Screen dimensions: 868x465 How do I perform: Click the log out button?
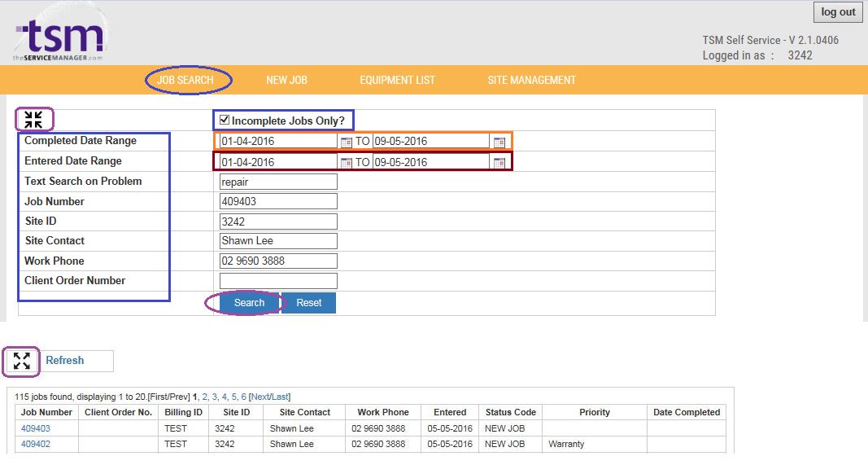pyautogui.click(x=838, y=12)
